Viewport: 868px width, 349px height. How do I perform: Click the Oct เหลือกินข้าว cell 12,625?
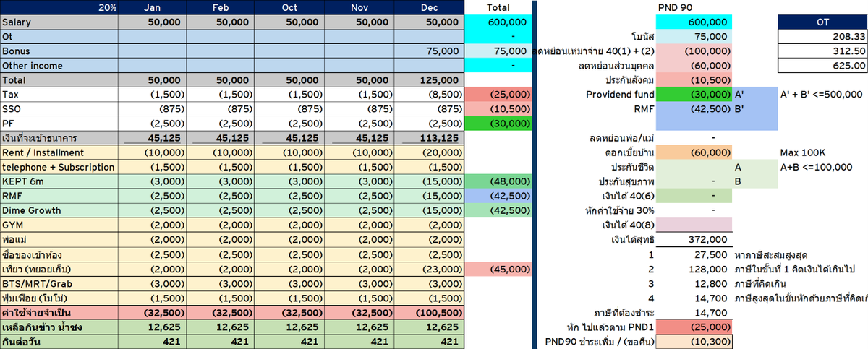pos(291,327)
